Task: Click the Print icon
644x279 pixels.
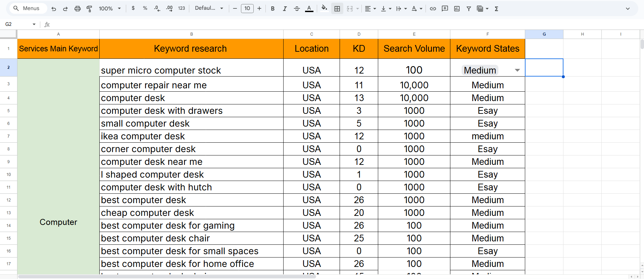Action: [x=78, y=9]
